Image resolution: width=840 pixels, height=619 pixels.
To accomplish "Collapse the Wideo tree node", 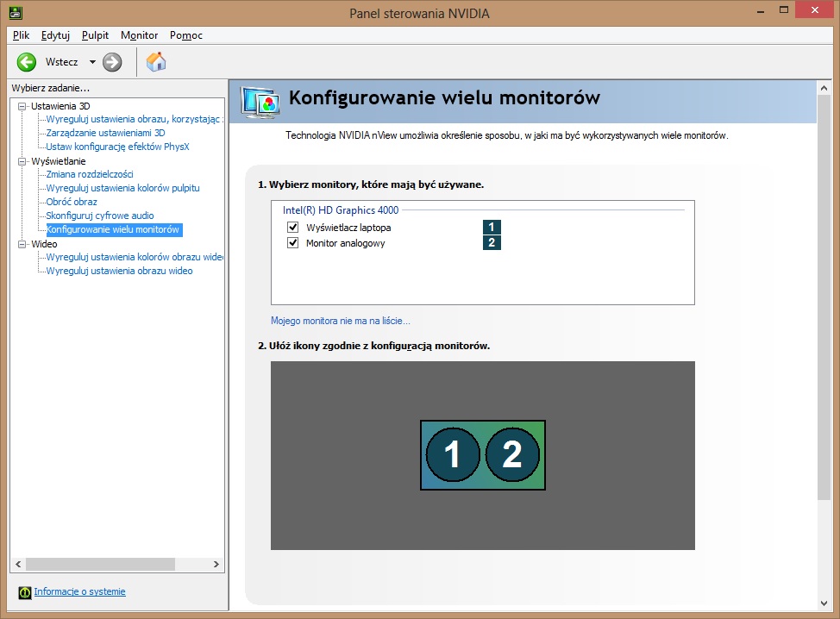I will coord(22,244).
